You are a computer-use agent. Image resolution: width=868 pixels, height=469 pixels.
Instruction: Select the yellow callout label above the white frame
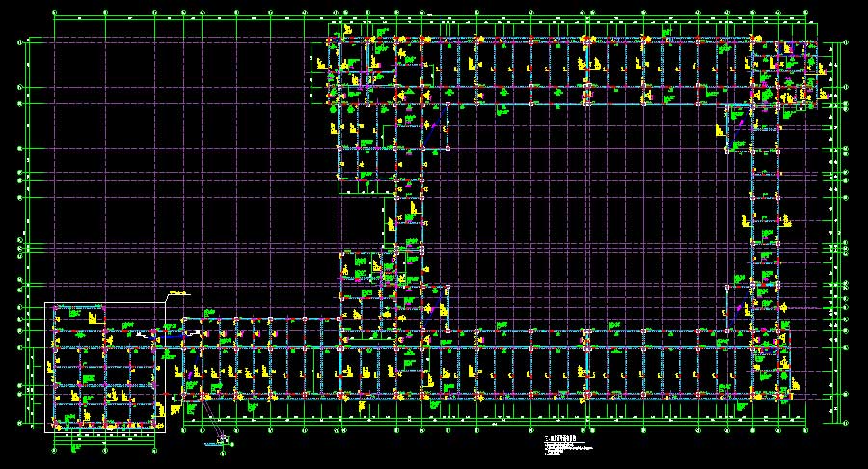(x=177, y=293)
